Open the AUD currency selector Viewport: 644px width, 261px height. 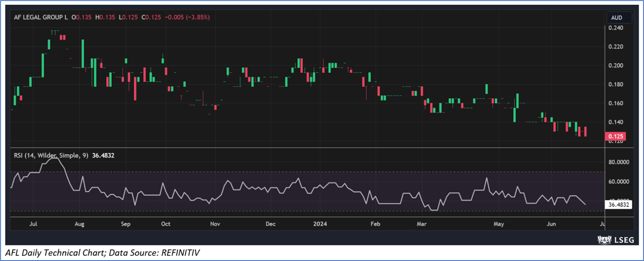(620, 18)
